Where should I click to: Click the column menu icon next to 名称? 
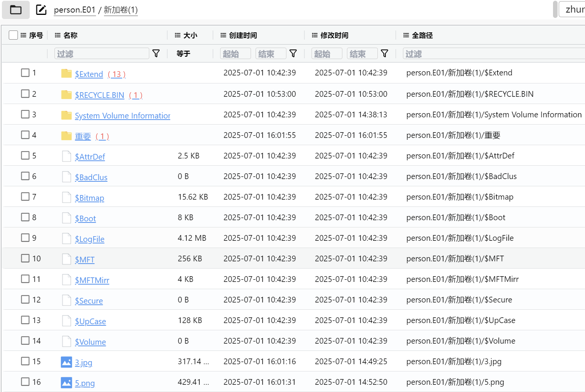pos(58,35)
